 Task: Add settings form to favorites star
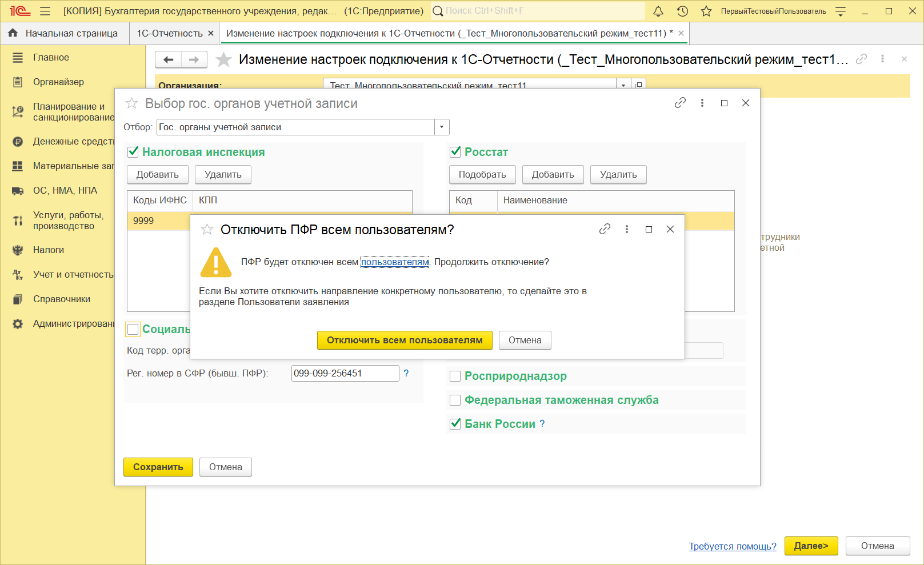pos(223,59)
